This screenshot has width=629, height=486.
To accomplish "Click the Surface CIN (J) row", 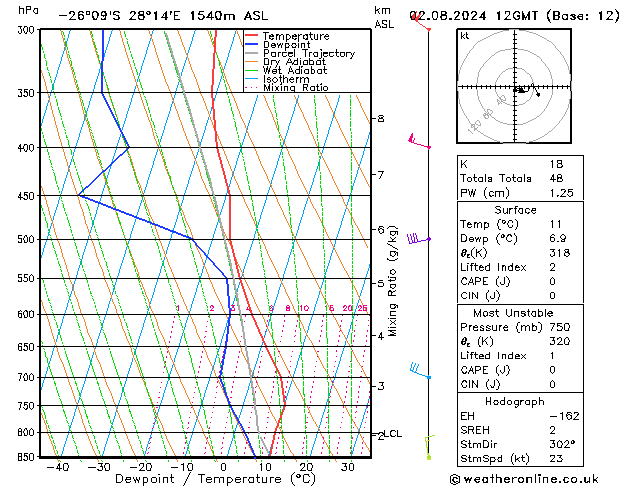I will (x=520, y=296).
